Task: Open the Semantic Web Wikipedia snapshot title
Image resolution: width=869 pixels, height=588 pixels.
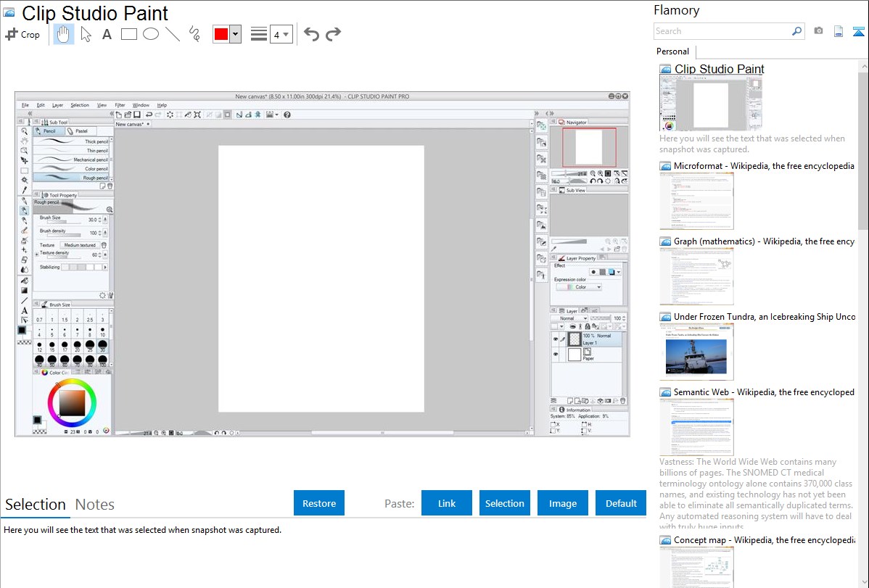Action: 764,392
